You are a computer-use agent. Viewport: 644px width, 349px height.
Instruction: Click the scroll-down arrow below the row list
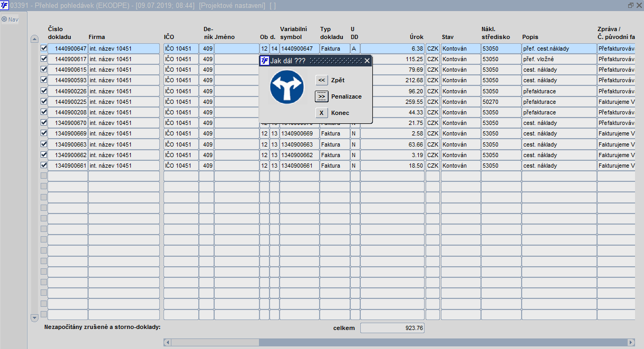pyautogui.click(x=35, y=317)
